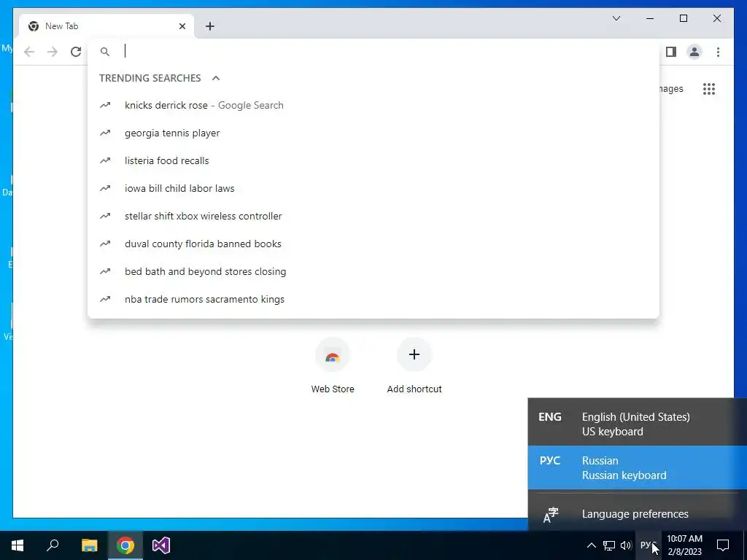Select georgia tennis player suggestion
The width and height of the screenshot is (747, 560).
373,133
